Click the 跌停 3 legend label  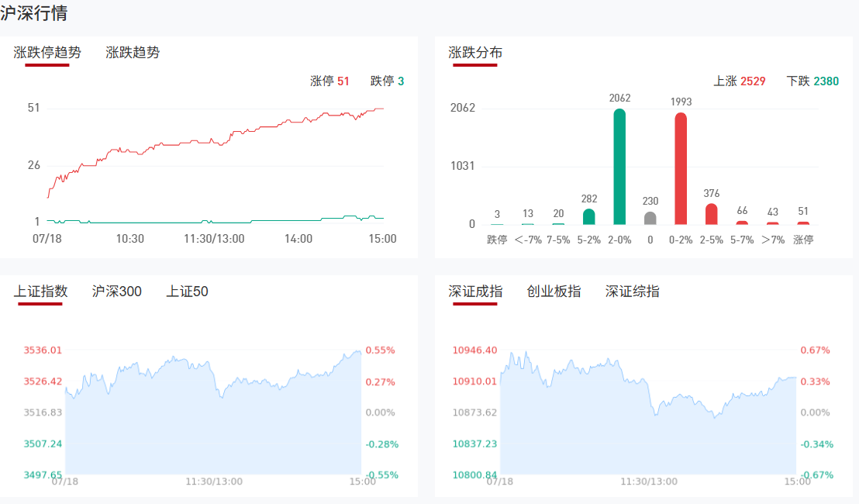click(387, 81)
